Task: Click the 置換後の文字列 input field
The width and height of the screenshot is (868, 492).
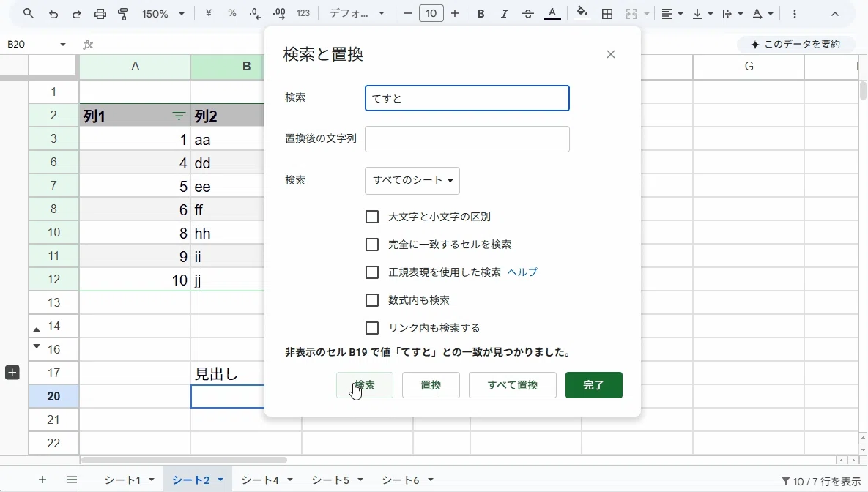Action: click(467, 139)
